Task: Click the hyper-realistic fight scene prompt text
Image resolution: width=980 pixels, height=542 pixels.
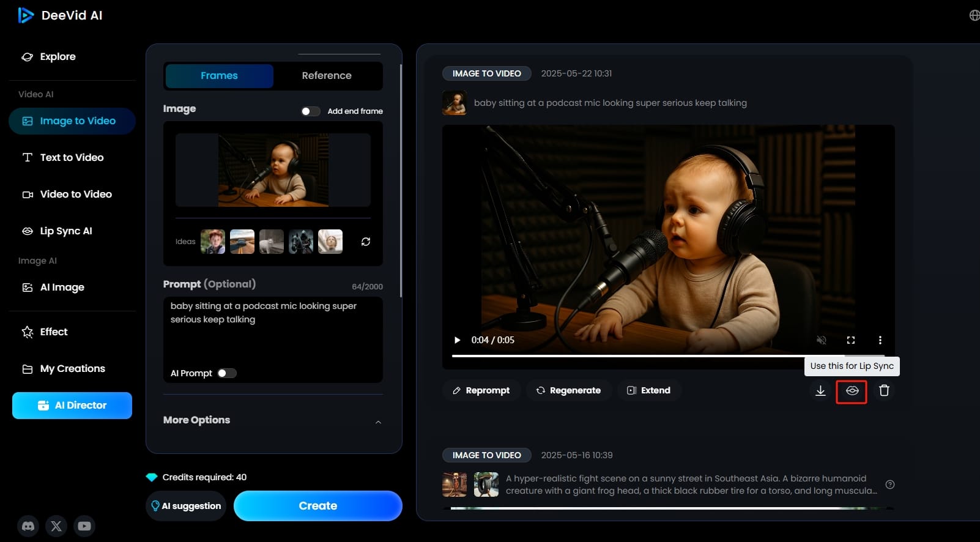Action: pyautogui.click(x=691, y=484)
